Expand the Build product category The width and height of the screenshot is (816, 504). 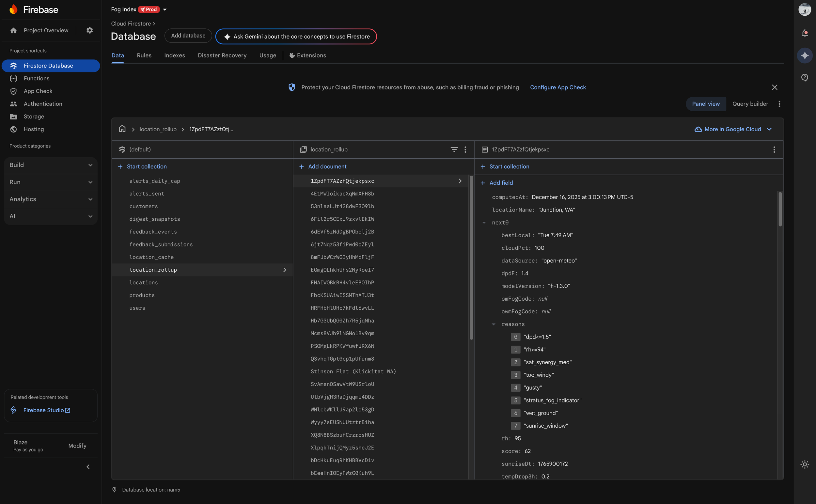[x=51, y=165]
